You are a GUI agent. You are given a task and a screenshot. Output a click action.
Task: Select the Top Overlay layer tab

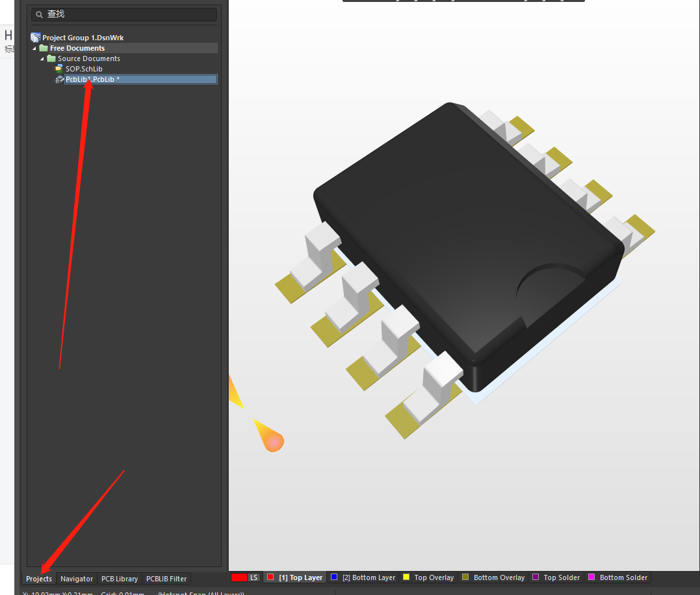click(428, 577)
